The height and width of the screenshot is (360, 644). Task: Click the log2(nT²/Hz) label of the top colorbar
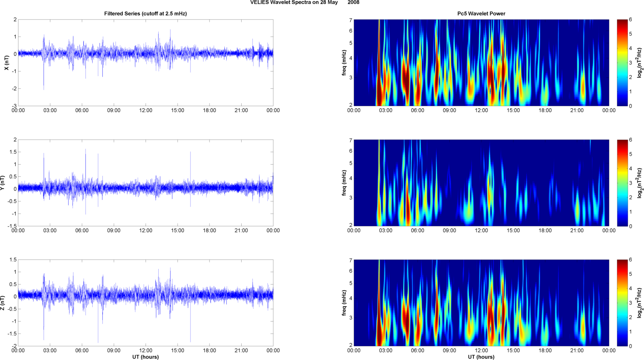click(640, 63)
